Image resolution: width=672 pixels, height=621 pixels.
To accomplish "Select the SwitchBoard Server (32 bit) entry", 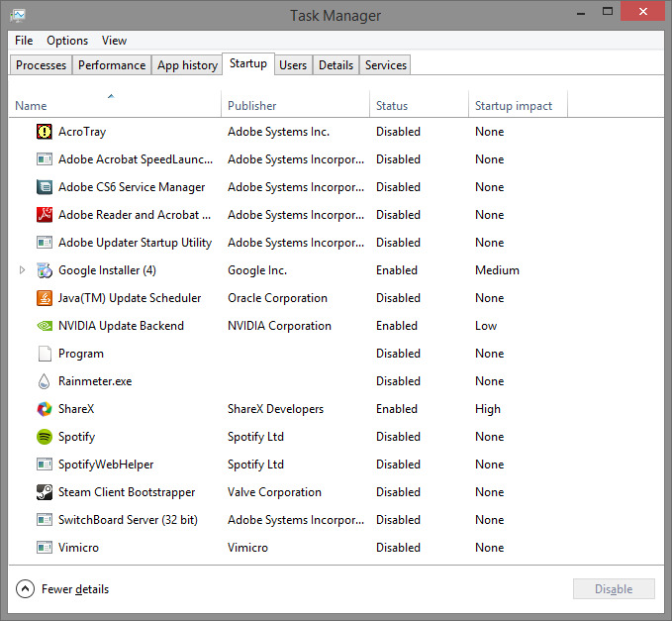I will point(128,520).
